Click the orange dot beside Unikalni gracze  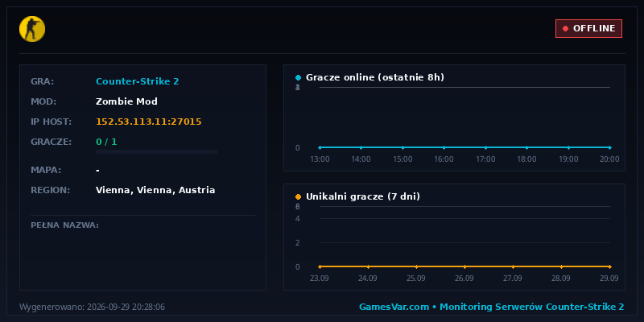[298, 196]
